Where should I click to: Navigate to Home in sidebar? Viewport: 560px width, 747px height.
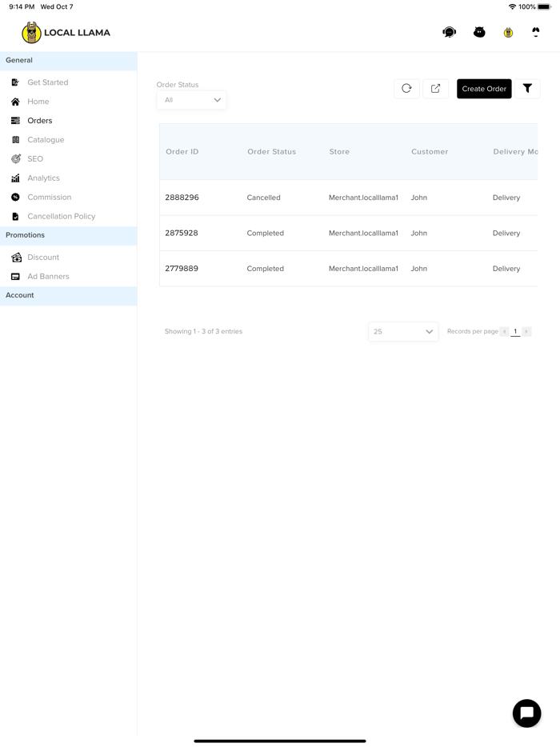click(x=38, y=102)
